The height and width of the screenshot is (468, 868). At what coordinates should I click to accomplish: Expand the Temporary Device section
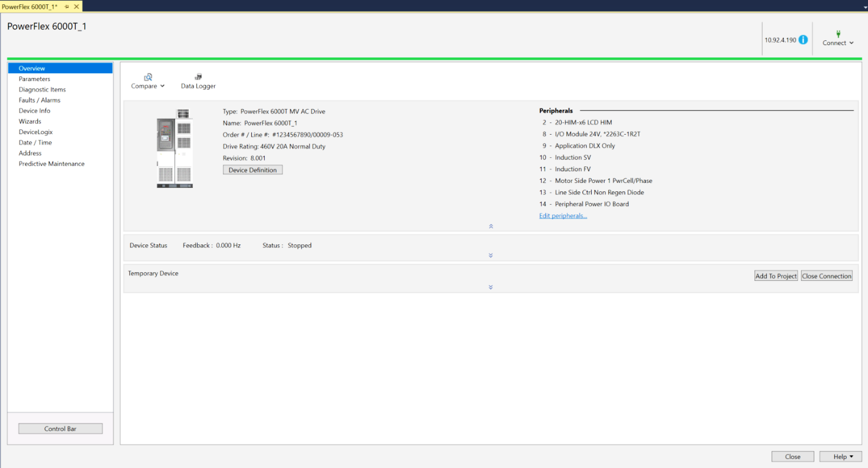(490, 287)
